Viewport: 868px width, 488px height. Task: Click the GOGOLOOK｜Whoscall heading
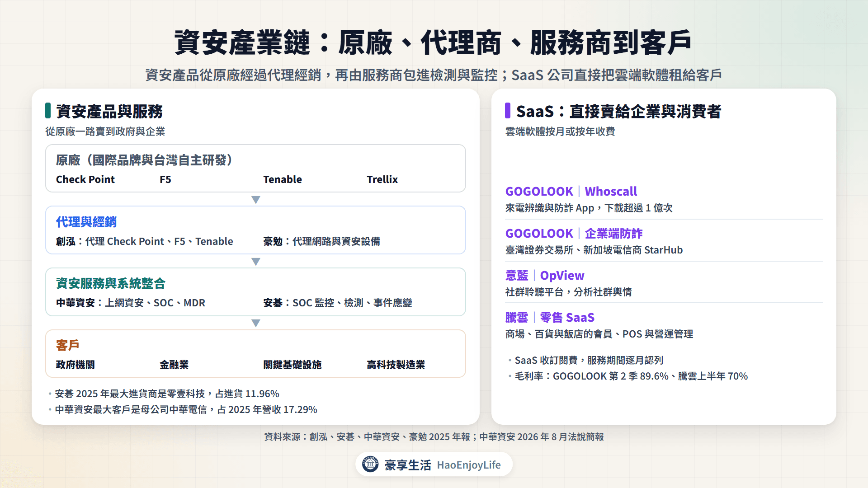click(571, 192)
